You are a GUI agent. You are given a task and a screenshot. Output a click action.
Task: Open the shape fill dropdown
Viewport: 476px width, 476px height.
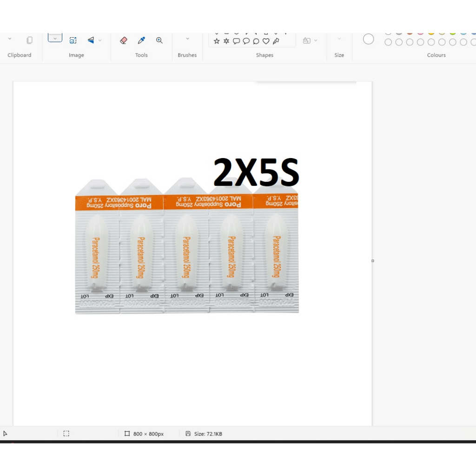[x=310, y=40]
